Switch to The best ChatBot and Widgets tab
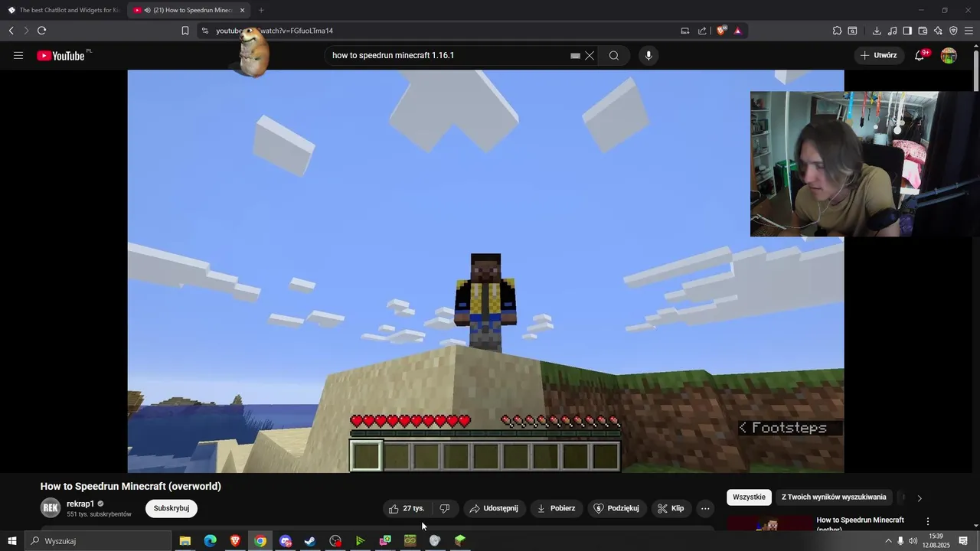 tap(64, 10)
